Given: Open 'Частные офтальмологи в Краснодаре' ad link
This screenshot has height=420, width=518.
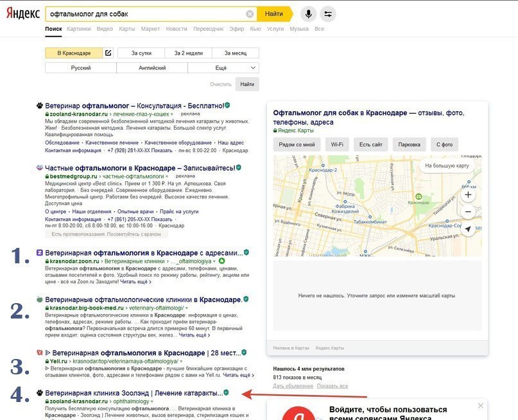Looking at the screenshot, I should [x=140, y=168].
